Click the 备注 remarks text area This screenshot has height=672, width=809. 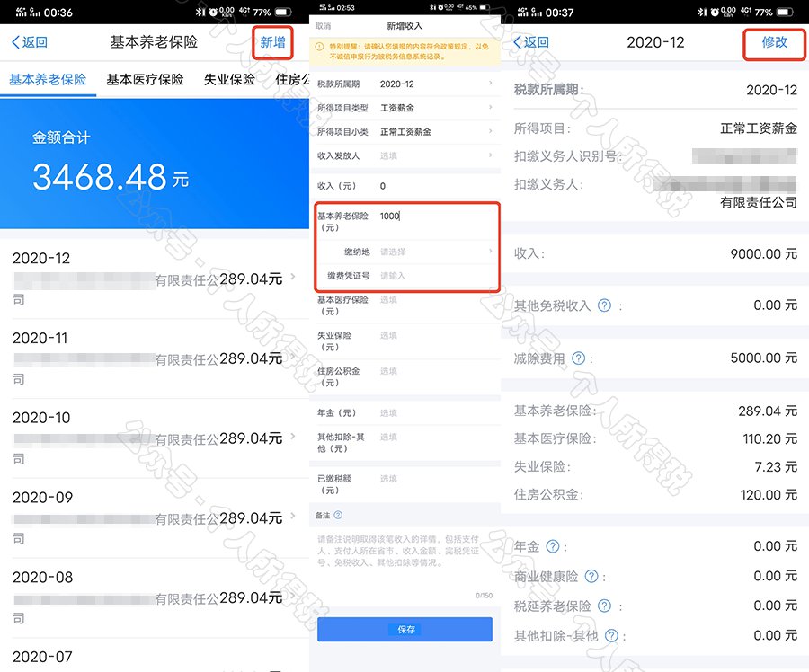point(405,565)
